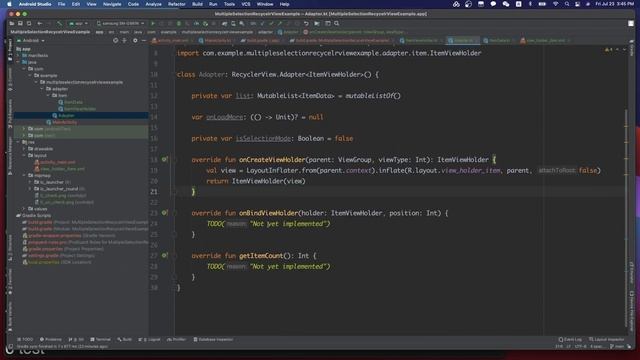Click the Project panel settings gear

135,41
